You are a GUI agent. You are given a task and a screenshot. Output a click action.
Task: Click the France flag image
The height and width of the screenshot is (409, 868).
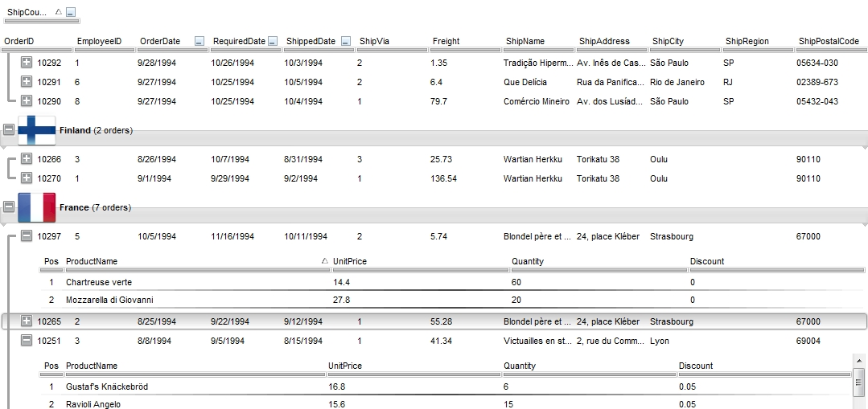[x=36, y=207]
